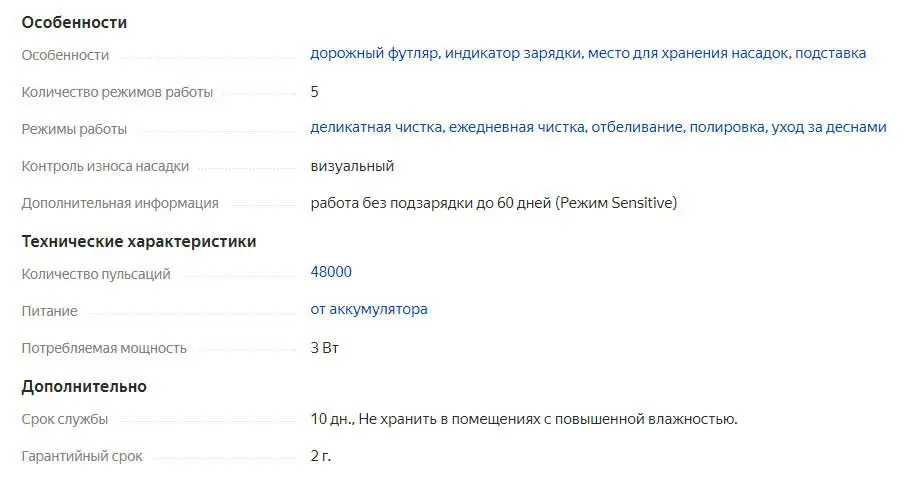Click the "визуальный" wear control value
Image resolution: width=915 pixels, height=477 pixels.
352,166
